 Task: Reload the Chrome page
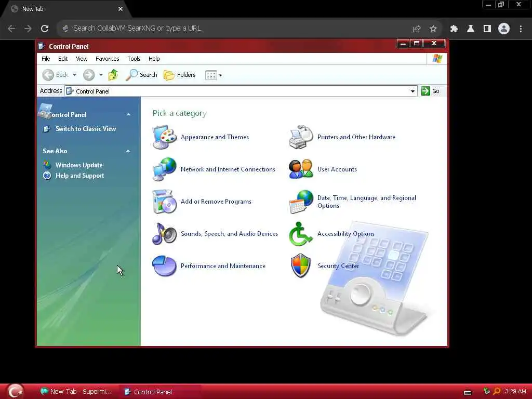coord(45,29)
